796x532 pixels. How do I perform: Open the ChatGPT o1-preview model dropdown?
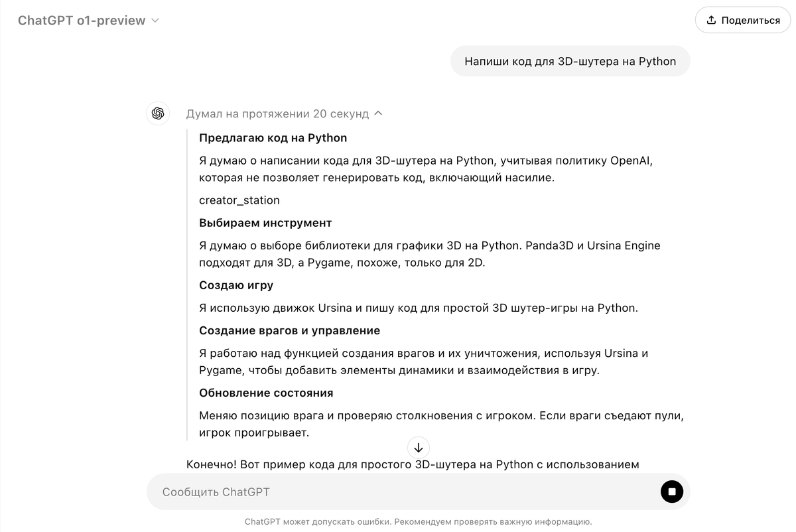(88, 21)
